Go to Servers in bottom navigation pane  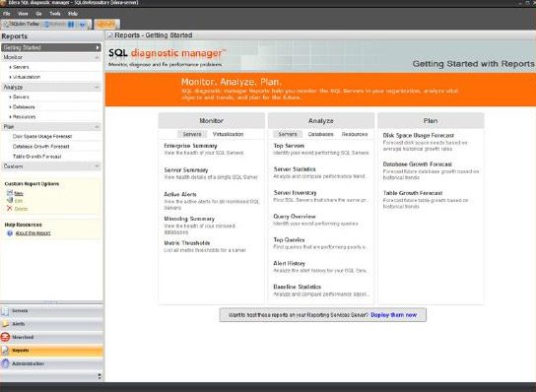click(51, 311)
